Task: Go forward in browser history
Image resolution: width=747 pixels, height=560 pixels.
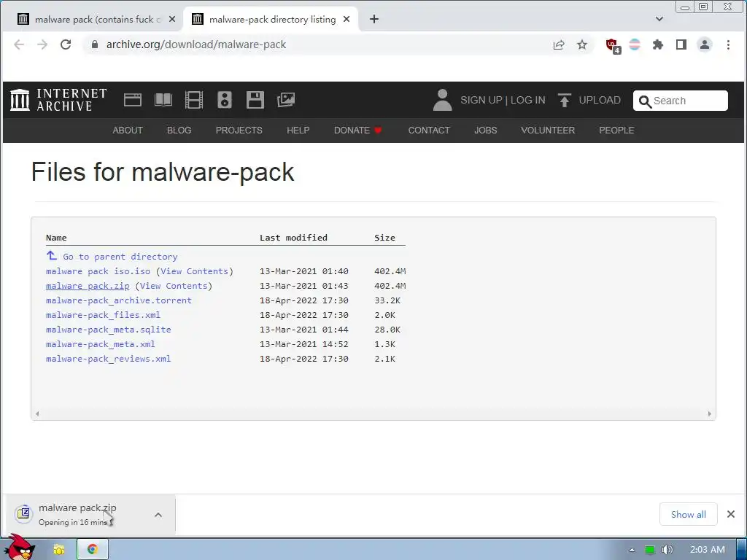Action: (42, 44)
